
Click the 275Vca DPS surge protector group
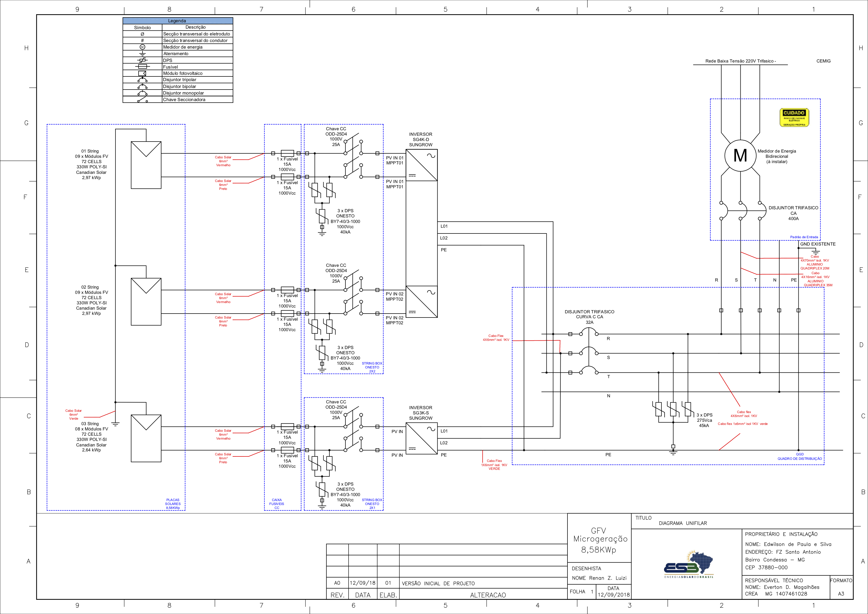(x=673, y=412)
